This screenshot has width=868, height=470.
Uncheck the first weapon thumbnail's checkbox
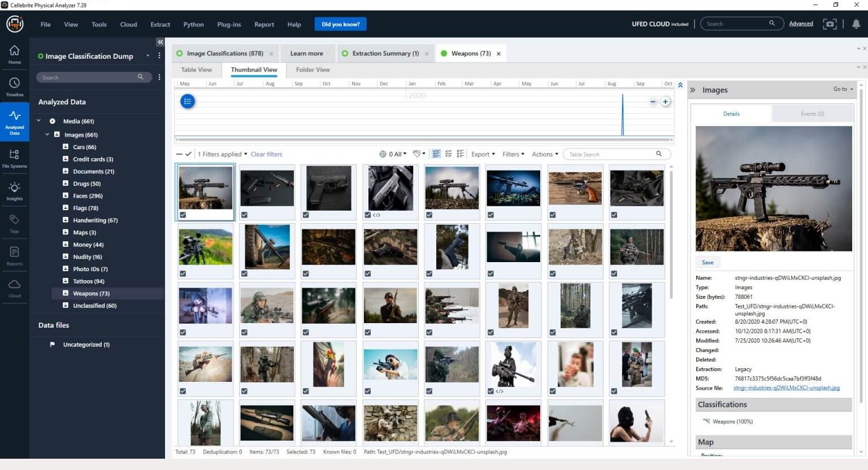click(183, 215)
